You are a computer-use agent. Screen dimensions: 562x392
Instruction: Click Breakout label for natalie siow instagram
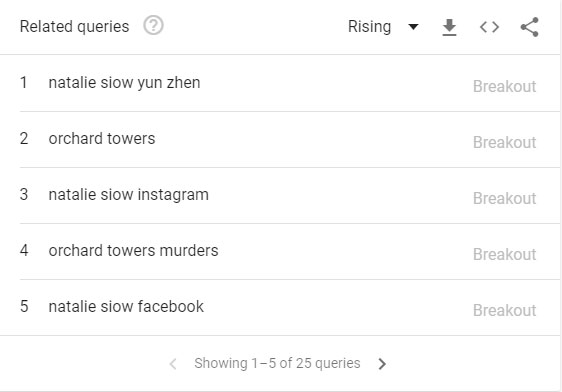504,198
